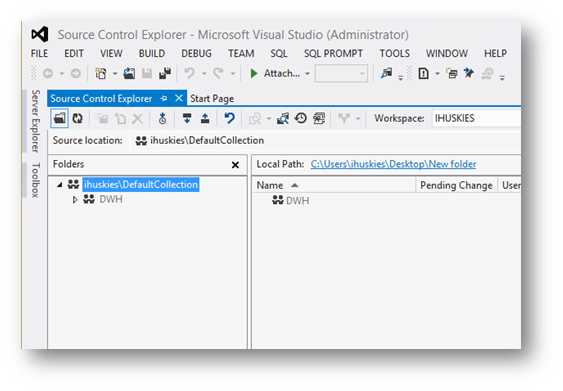This screenshot has height=391, width=563.
Task: Collapse the ihuskies\DefaultCollection node
Action: 60,185
